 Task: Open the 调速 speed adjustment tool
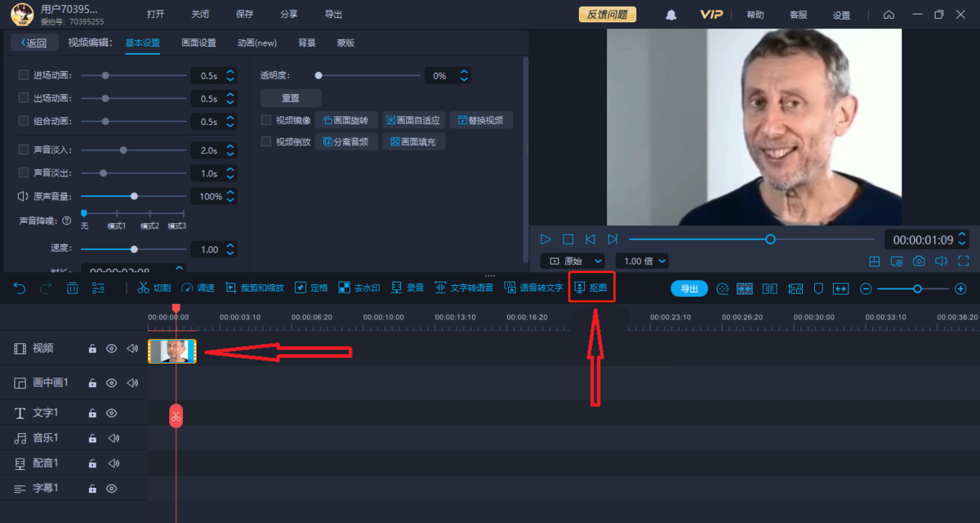point(198,288)
